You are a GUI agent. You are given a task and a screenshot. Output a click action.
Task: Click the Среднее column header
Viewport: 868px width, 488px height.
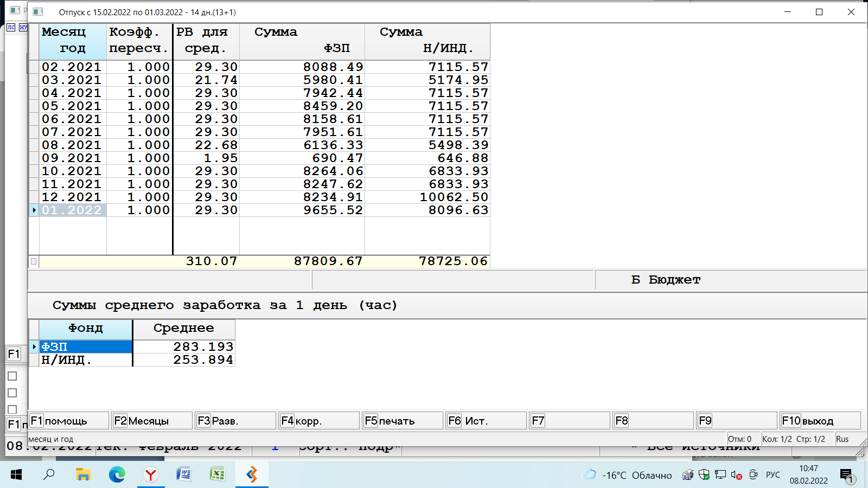(x=184, y=329)
